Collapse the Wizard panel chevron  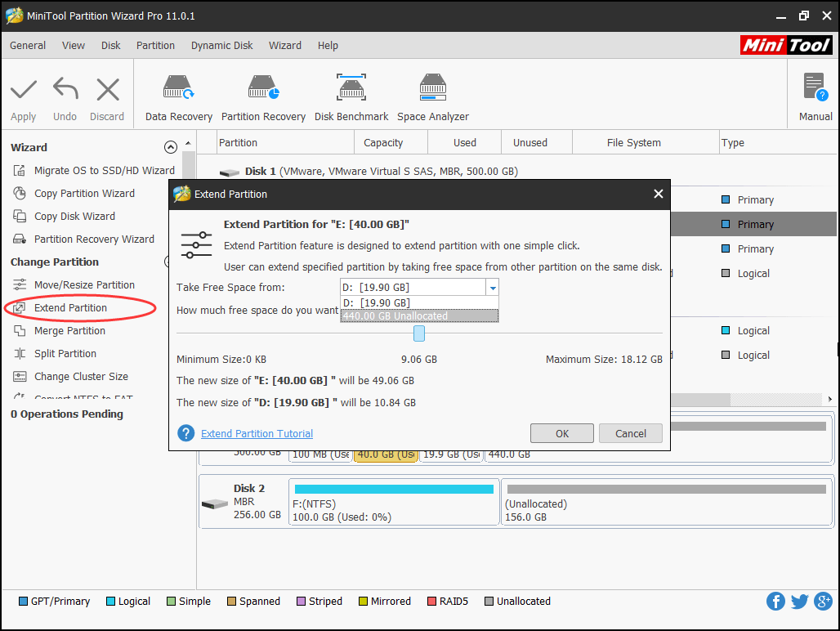(x=170, y=146)
